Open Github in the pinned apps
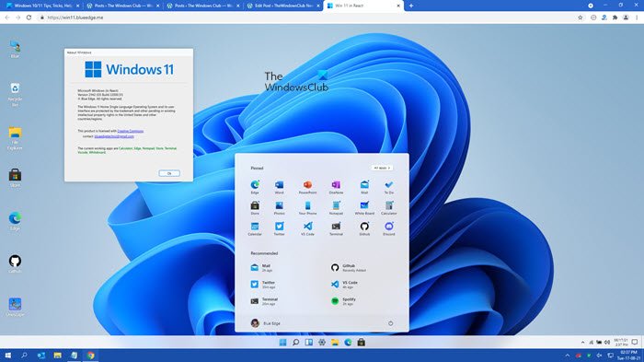 point(364,228)
